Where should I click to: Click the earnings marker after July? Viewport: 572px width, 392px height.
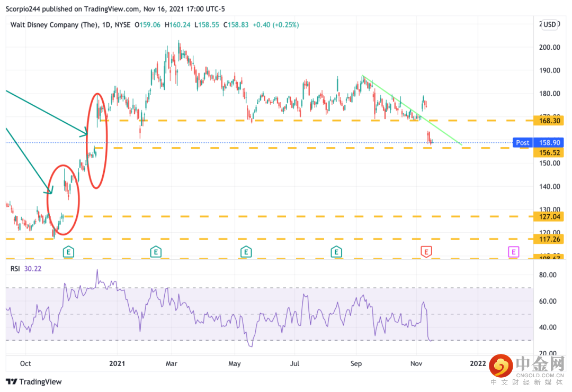click(336, 252)
